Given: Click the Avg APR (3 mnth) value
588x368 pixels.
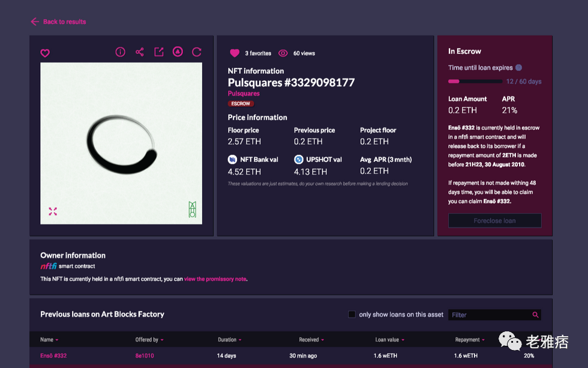Looking at the screenshot, I should coord(374,171).
